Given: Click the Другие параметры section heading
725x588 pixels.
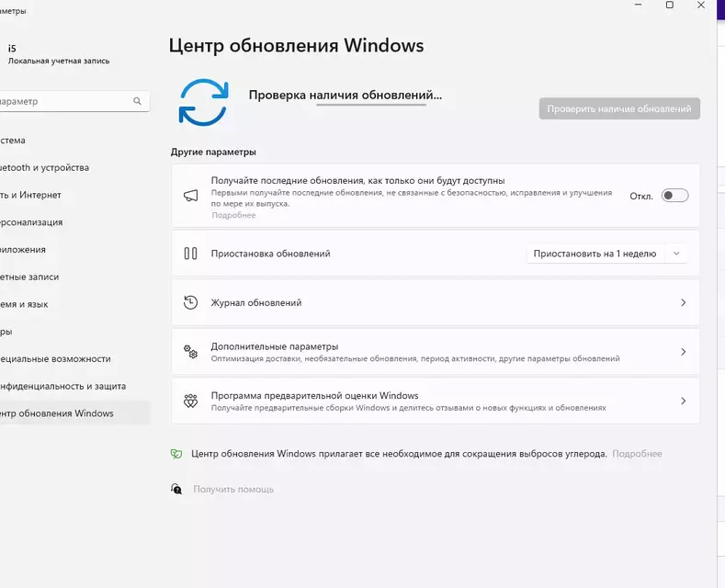Looking at the screenshot, I should coord(213,152).
